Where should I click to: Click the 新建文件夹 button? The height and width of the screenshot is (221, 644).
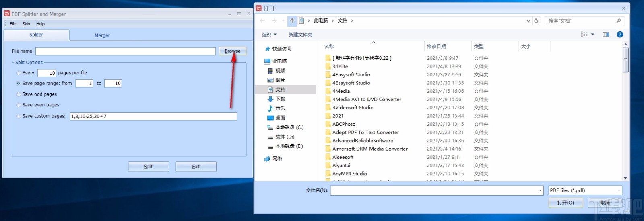pyautogui.click(x=300, y=35)
